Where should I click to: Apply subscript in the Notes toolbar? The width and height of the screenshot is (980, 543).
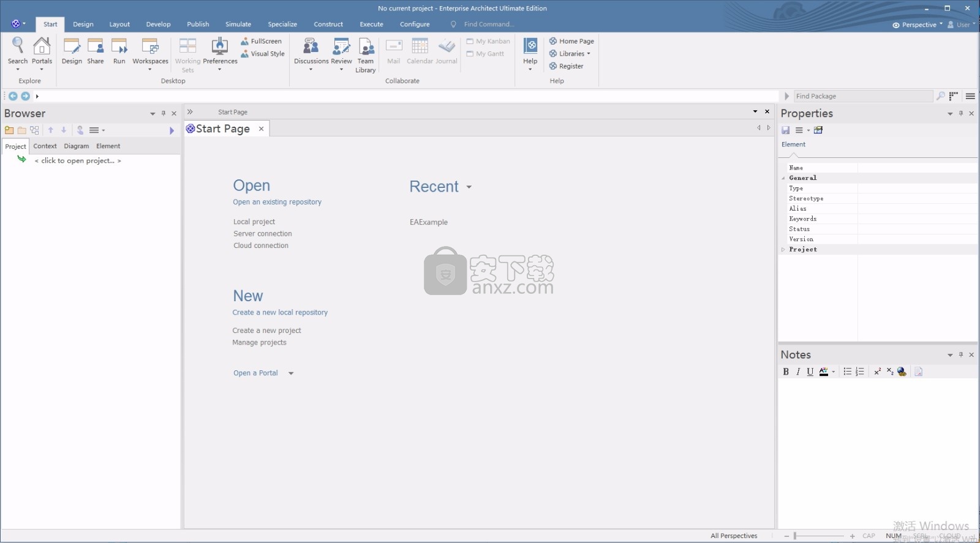[x=889, y=372]
